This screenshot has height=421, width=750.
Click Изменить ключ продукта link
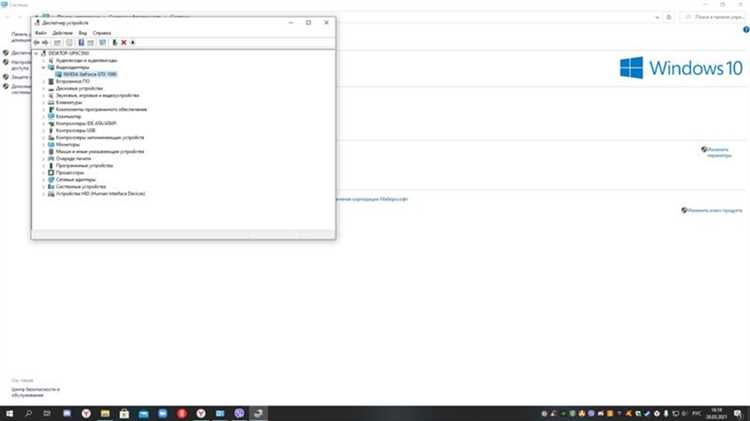[715, 210]
